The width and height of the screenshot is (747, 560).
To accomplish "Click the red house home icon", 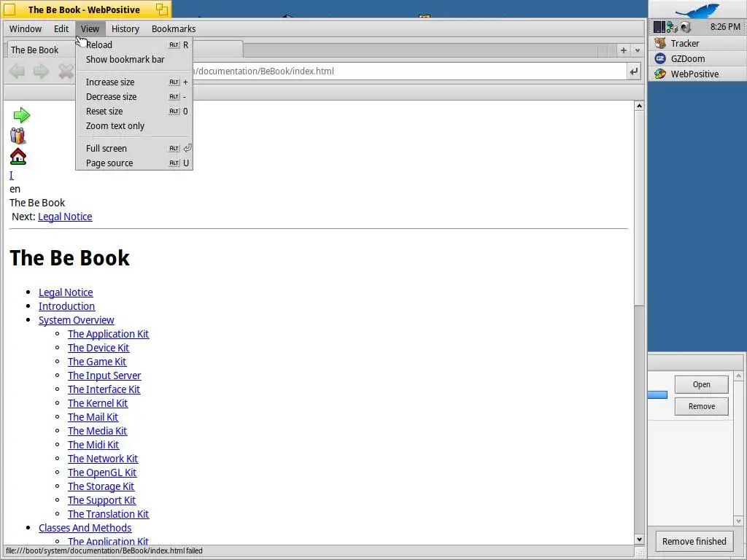I will pyautogui.click(x=18, y=157).
